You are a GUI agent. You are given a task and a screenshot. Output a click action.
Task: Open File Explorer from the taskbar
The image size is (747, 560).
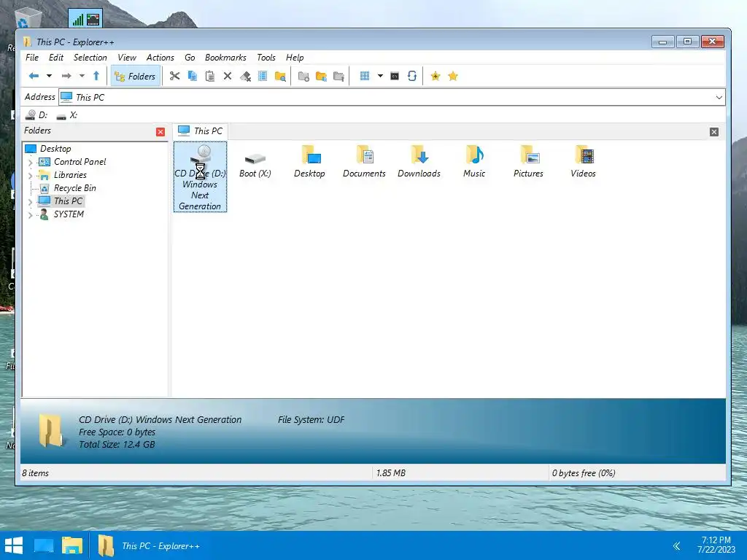(72, 545)
